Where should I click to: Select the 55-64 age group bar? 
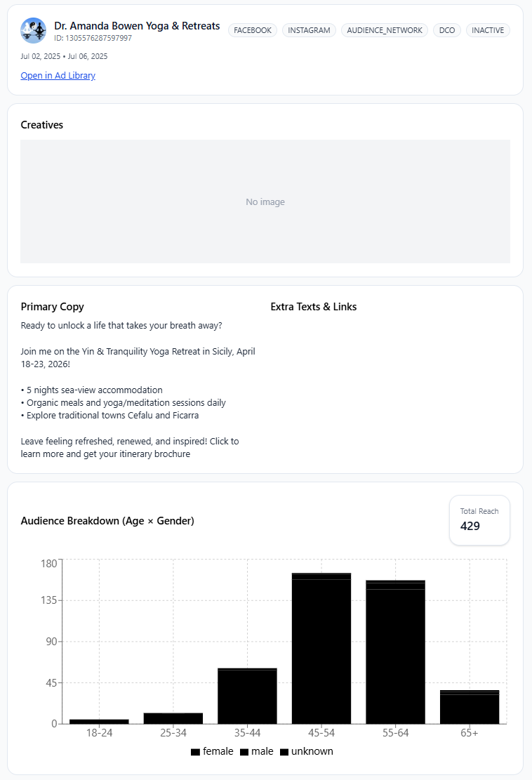pos(395,652)
